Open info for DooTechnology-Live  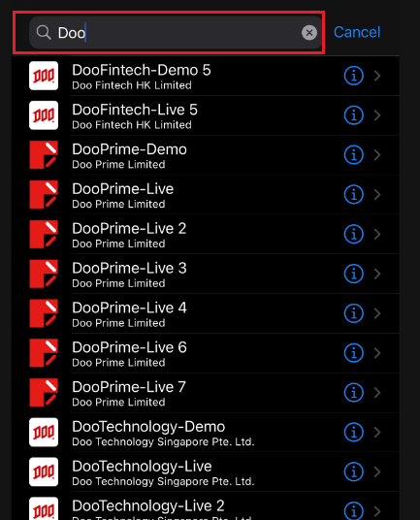354,471
